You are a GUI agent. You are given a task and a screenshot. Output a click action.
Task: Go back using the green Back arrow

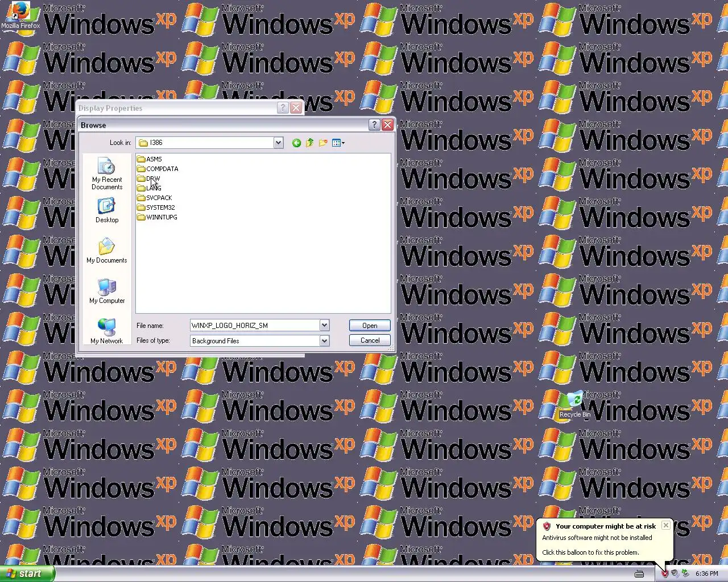click(296, 143)
